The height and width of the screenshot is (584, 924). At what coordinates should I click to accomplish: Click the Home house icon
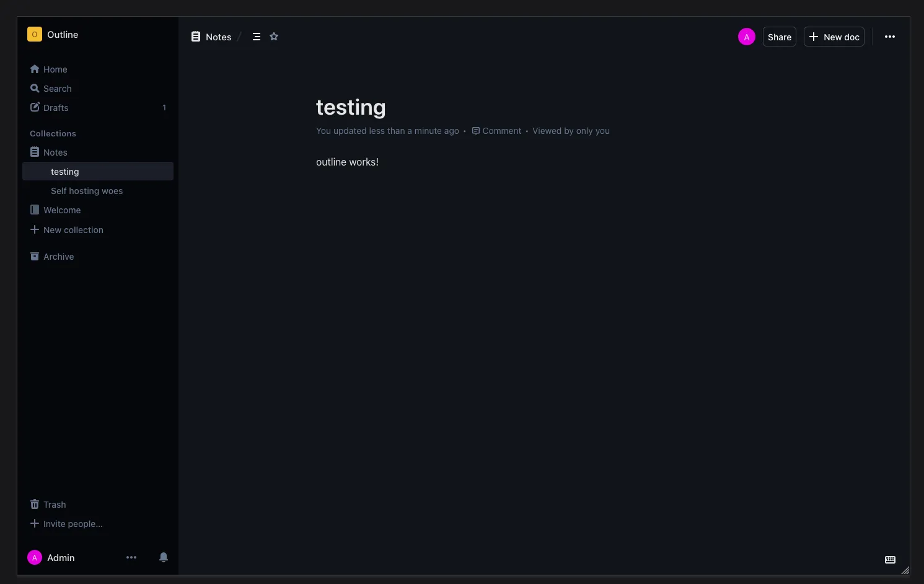tap(35, 69)
